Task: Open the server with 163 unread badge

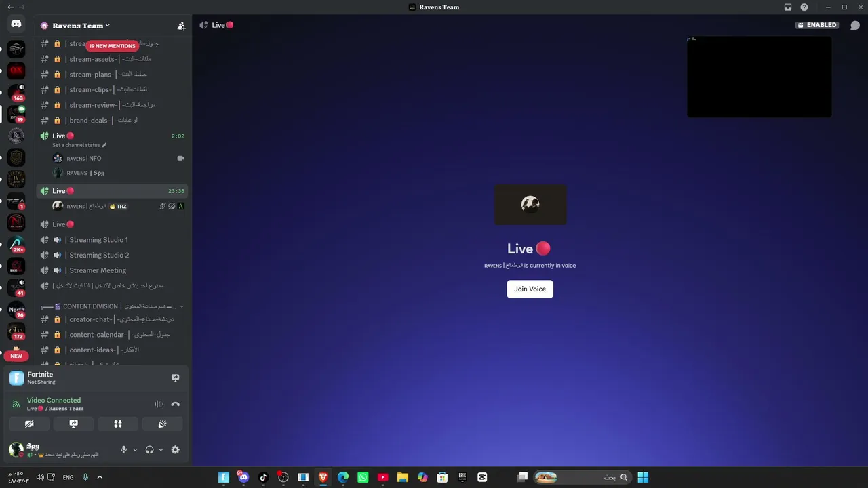Action: click(x=16, y=92)
